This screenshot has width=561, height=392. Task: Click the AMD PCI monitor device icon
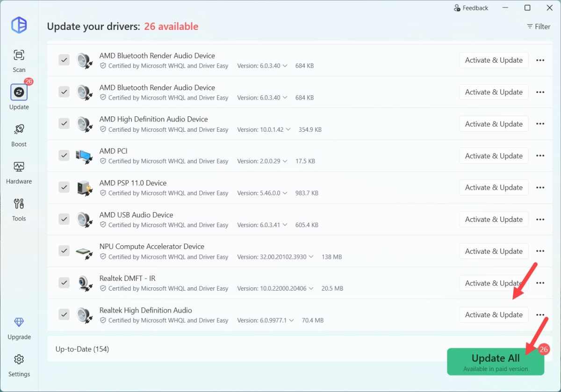tap(85, 156)
